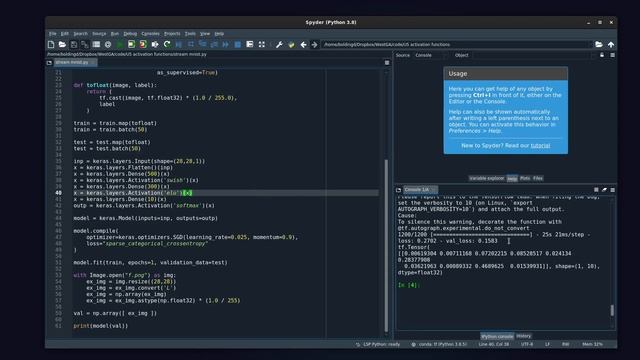Switch to the Plots tab
Image resolution: width=640 pixels, height=360 pixels.
[x=525, y=178]
